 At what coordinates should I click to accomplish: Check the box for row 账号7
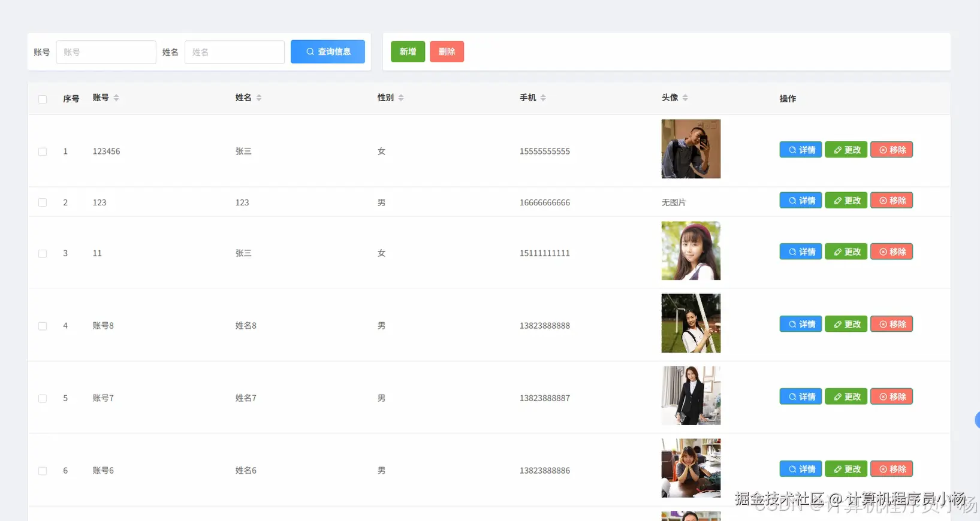pos(43,398)
